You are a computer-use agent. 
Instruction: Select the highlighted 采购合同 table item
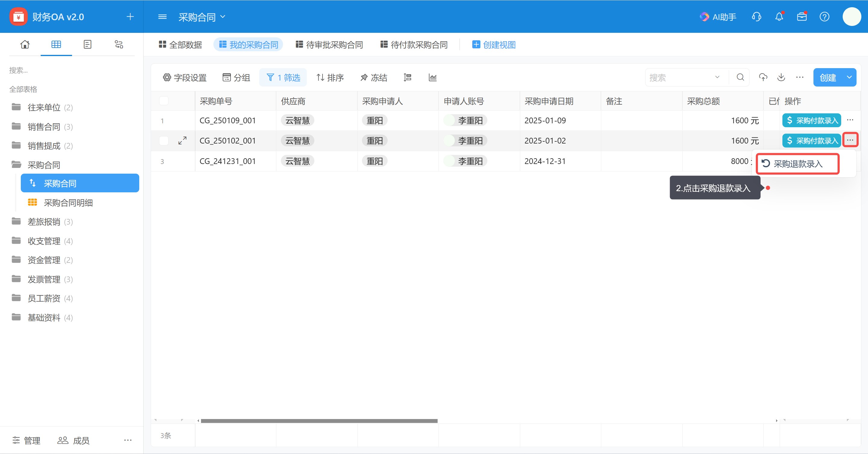[80, 183]
